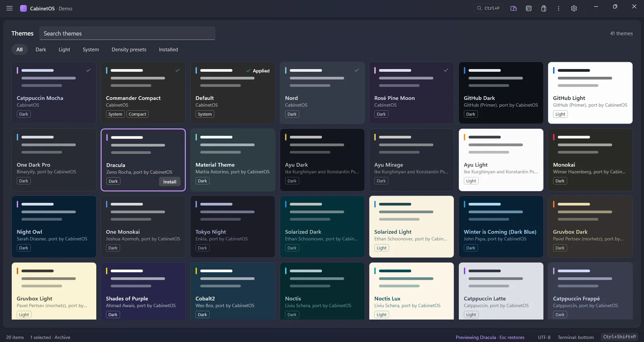Switch to the Dark filter tab

[41, 49]
